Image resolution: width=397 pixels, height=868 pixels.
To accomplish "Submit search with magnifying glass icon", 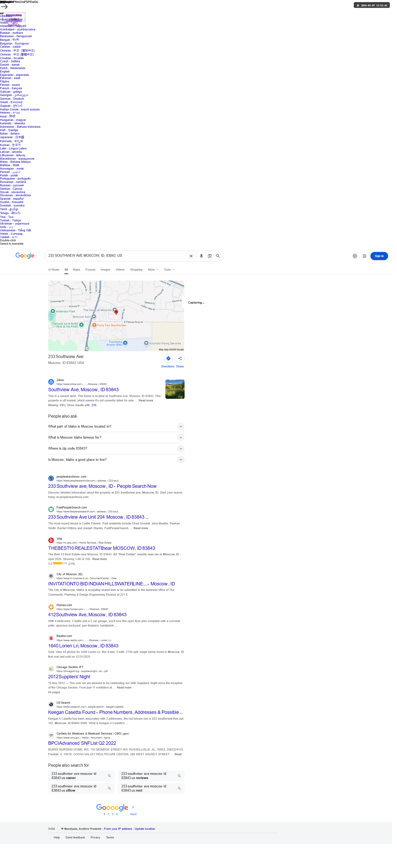I will [x=218, y=256].
